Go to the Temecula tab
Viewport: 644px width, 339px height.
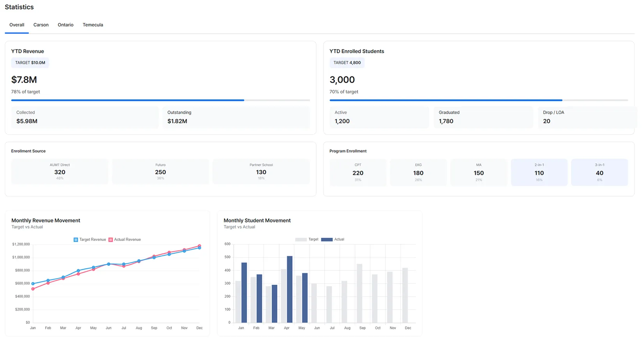93,25
